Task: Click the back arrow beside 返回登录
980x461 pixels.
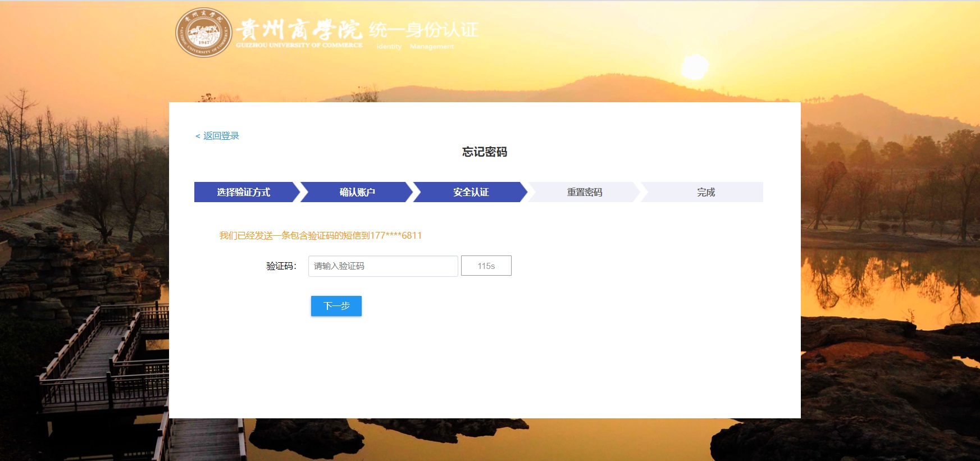Action: pyautogui.click(x=198, y=136)
